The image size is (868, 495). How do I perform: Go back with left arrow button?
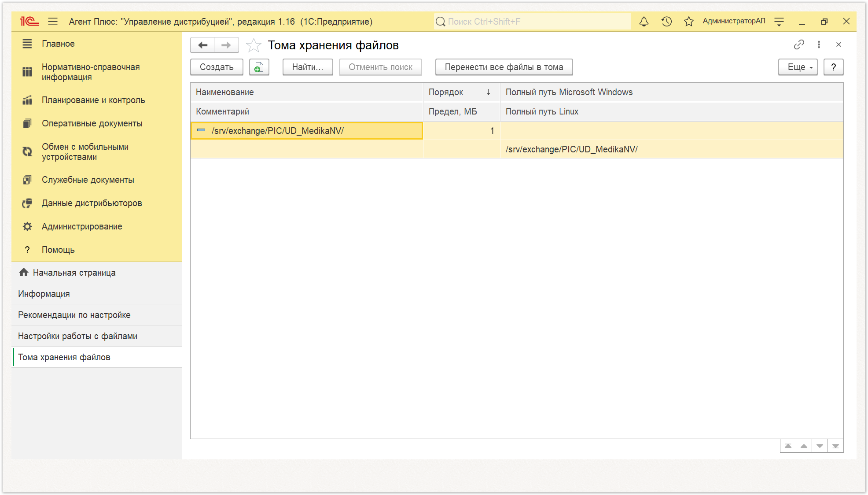202,45
